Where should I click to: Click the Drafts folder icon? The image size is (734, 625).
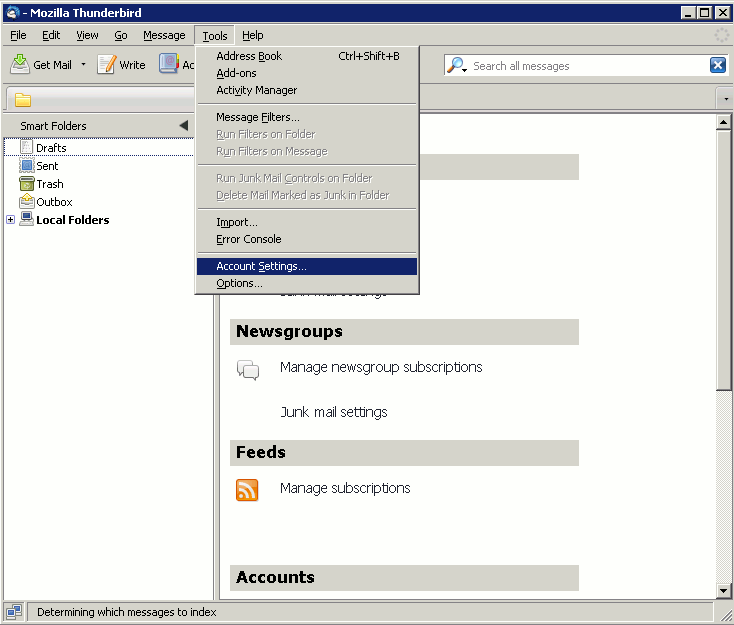pos(27,147)
